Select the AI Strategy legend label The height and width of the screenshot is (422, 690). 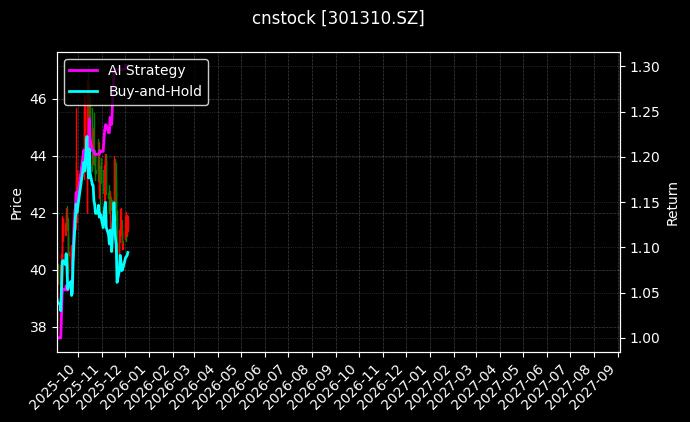(x=146, y=70)
